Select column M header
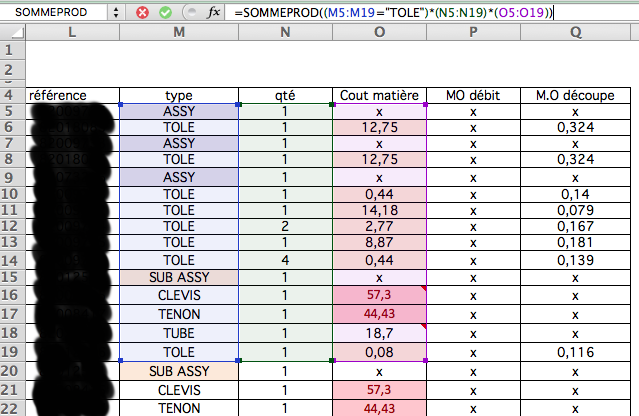This screenshot has height=416, width=639. tap(179, 32)
